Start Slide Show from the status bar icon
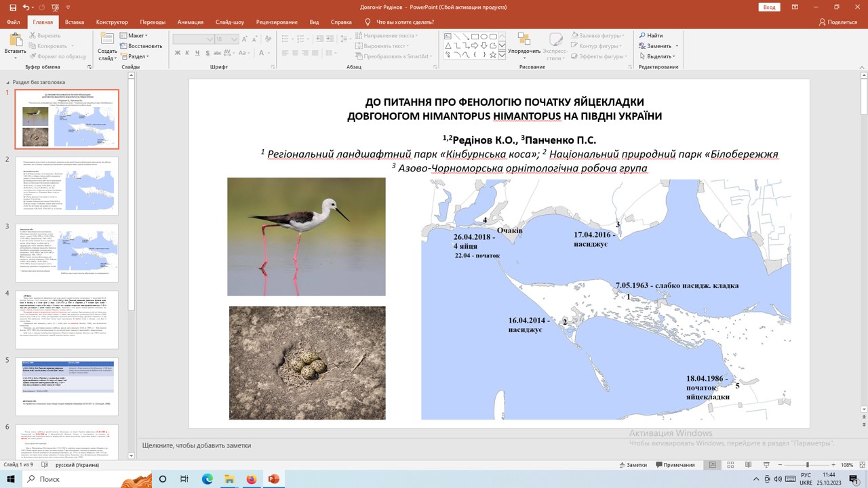The height and width of the screenshot is (488, 868). [766, 465]
